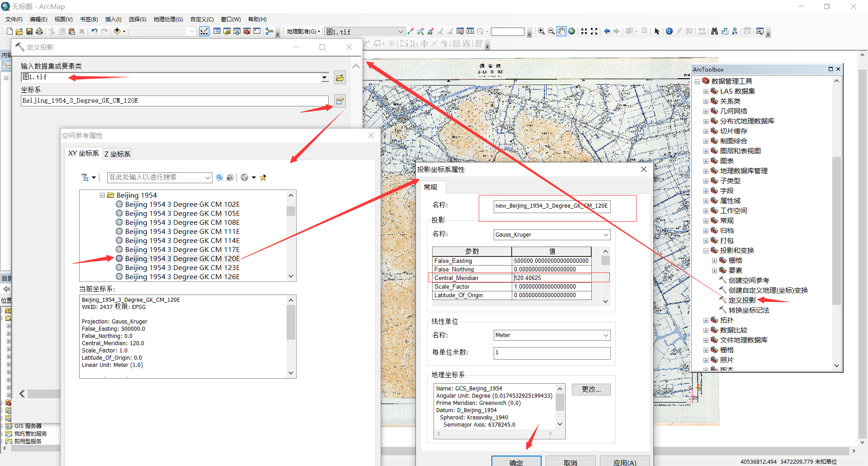The width and height of the screenshot is (868, 466).
Task: Click the 确定 button
Action: click(516, 461)
